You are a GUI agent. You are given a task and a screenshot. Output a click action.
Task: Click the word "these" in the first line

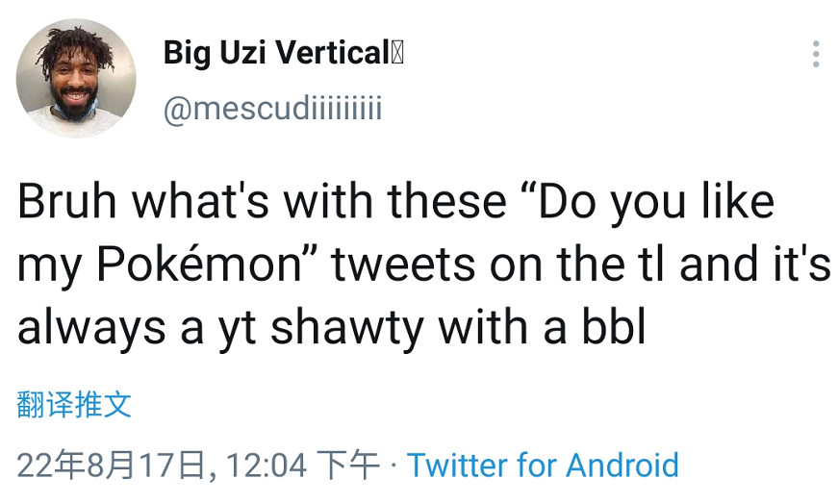(x=446, y=202)
